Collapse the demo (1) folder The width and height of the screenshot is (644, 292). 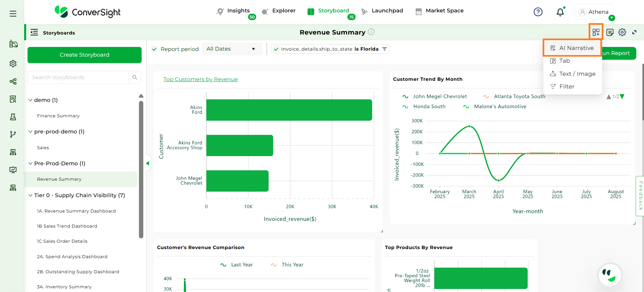tap(31, 100)
